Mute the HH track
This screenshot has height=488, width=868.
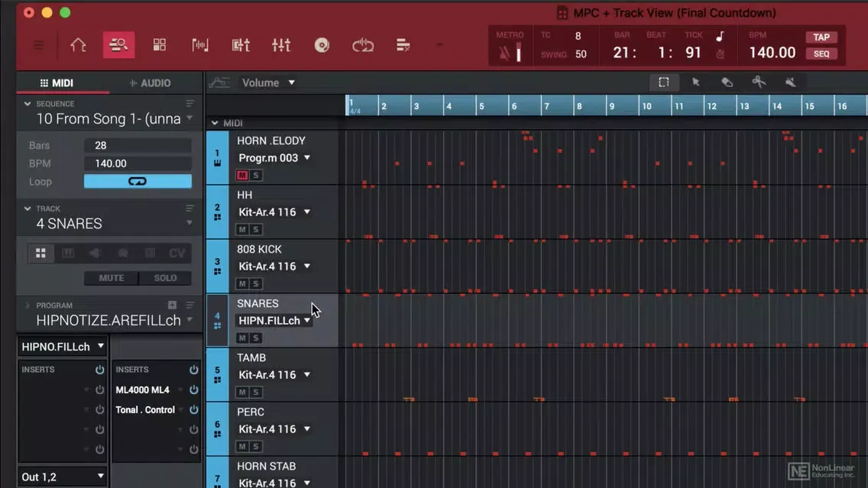tap(242, 229)
